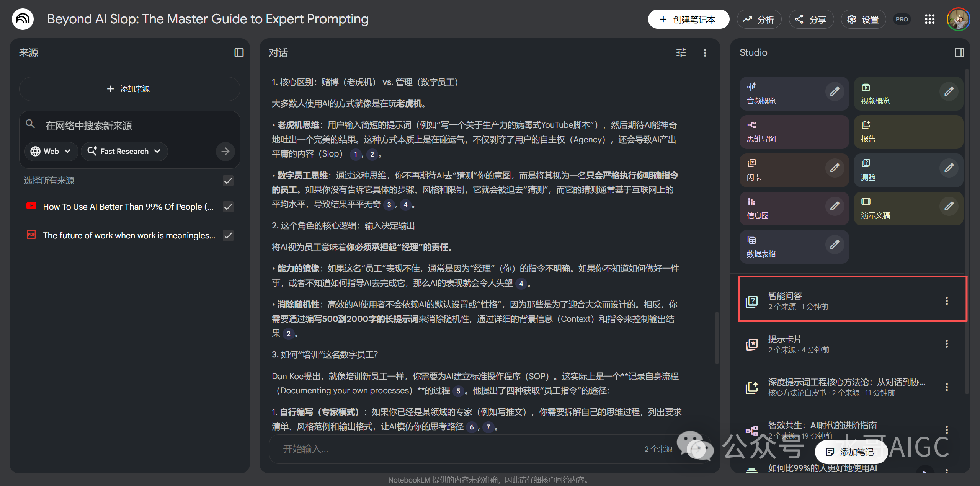Open the 思维导图 mind map tile
Screen dimensions: 980x486
(794, 132)
